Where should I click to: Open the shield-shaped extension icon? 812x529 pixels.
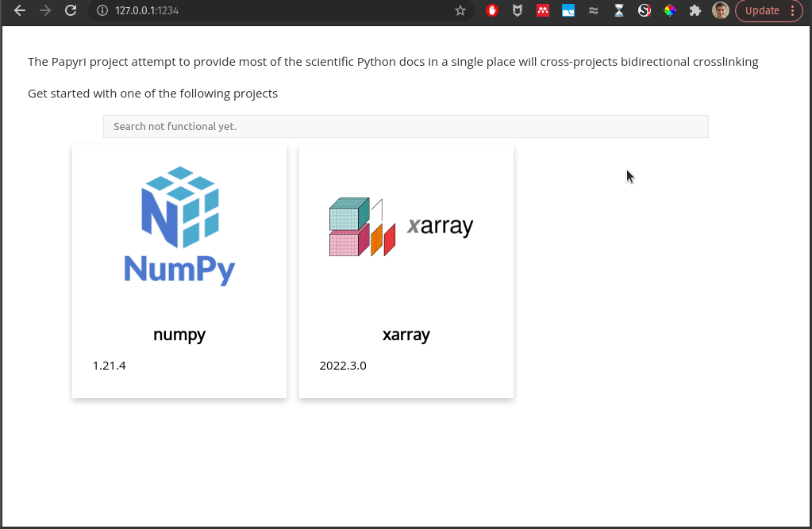(x=518, y=10)
